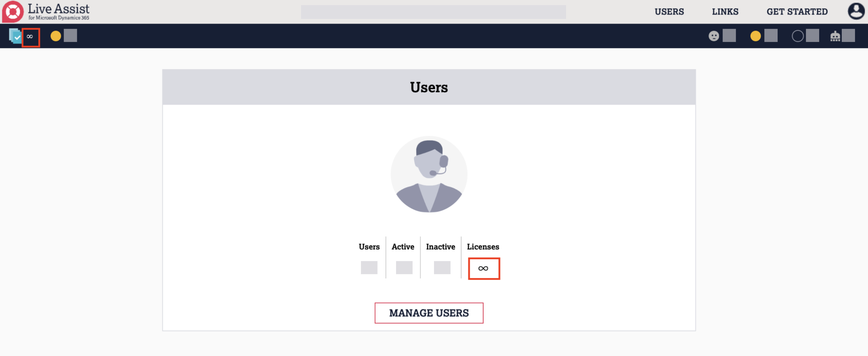This screenshot has height=356, width=868.
Task: Click the robot bot icon
Action: coord(835,36)
